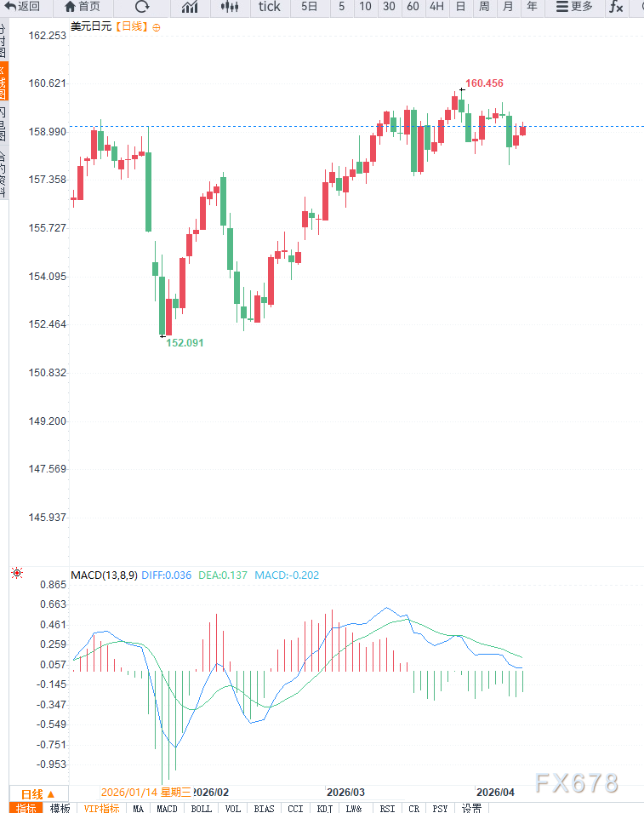Select the 4H timeframe

(436, 7)
